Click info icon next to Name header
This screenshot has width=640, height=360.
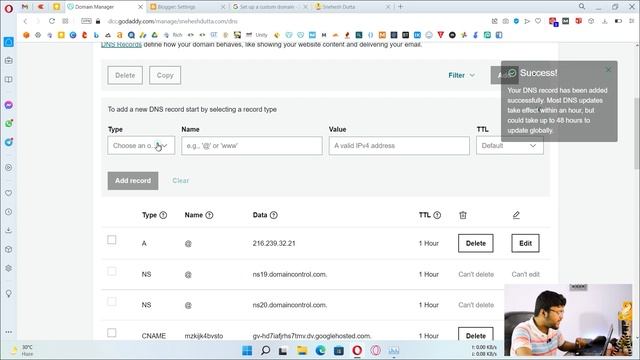(x=209, y=215)
